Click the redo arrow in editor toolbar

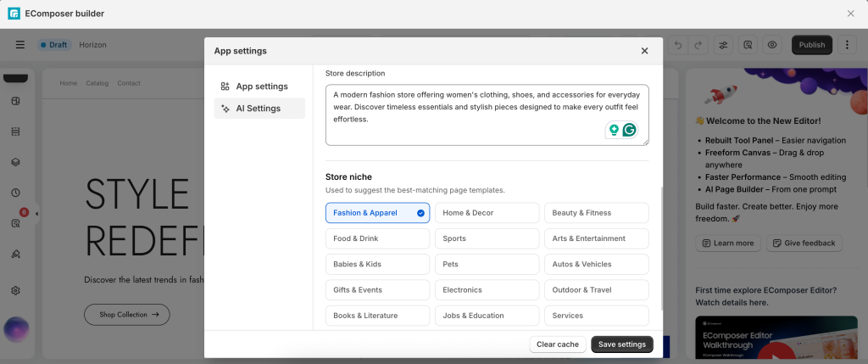698,45
